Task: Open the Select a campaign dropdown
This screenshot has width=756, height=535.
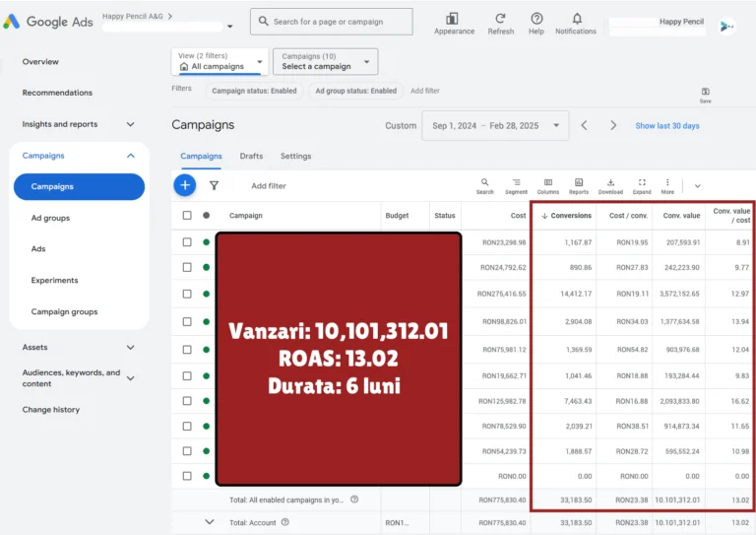Action: point(325,62)
